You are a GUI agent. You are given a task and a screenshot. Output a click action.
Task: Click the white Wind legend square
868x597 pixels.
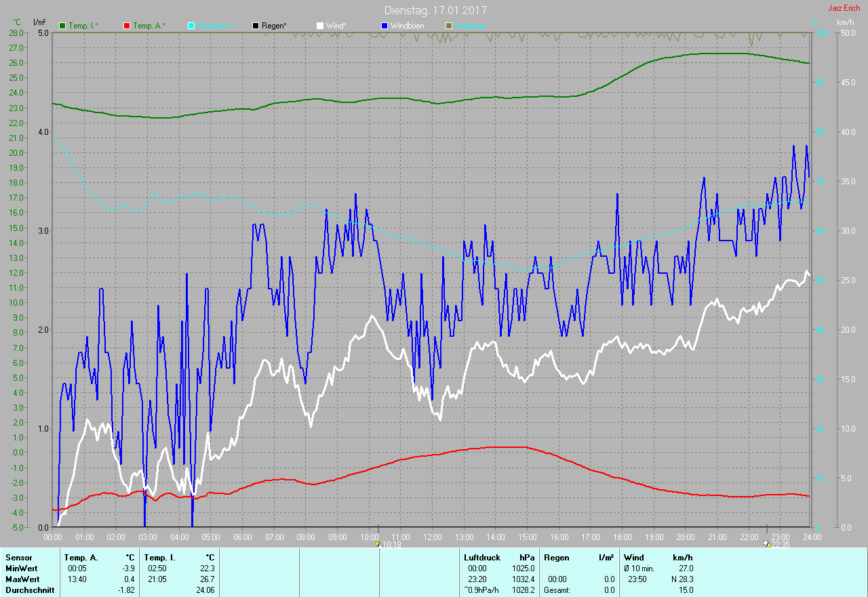(320, 26)
